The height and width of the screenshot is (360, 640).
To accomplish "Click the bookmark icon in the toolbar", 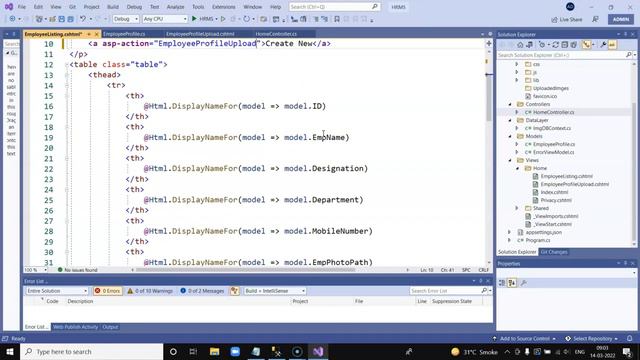I will tap(337, 19).
